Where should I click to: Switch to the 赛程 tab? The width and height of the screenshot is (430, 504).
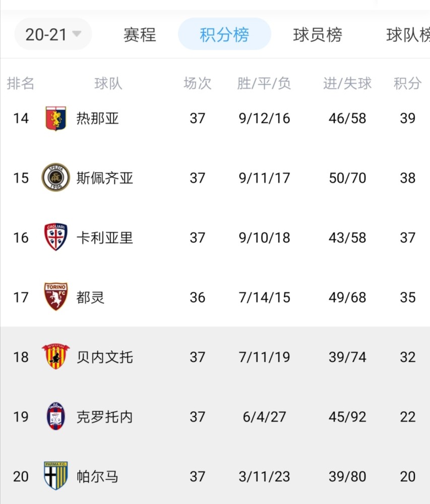(x=140, y=35)
